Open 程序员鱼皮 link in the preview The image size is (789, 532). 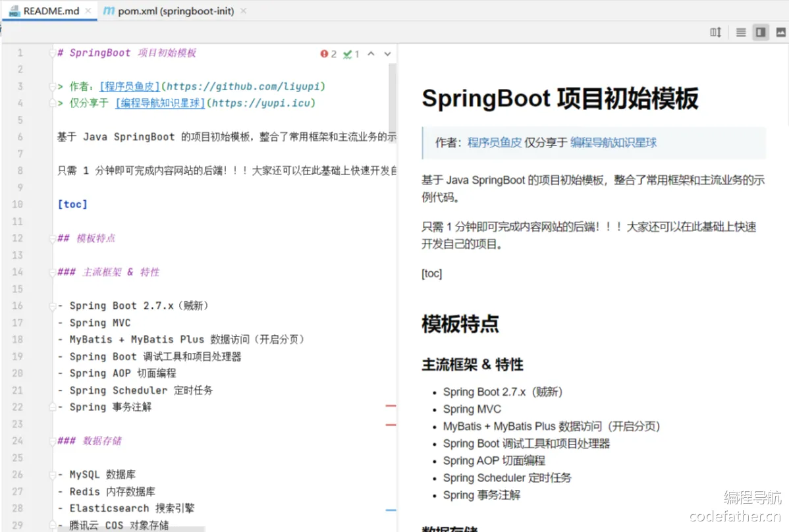click(494, 143)
